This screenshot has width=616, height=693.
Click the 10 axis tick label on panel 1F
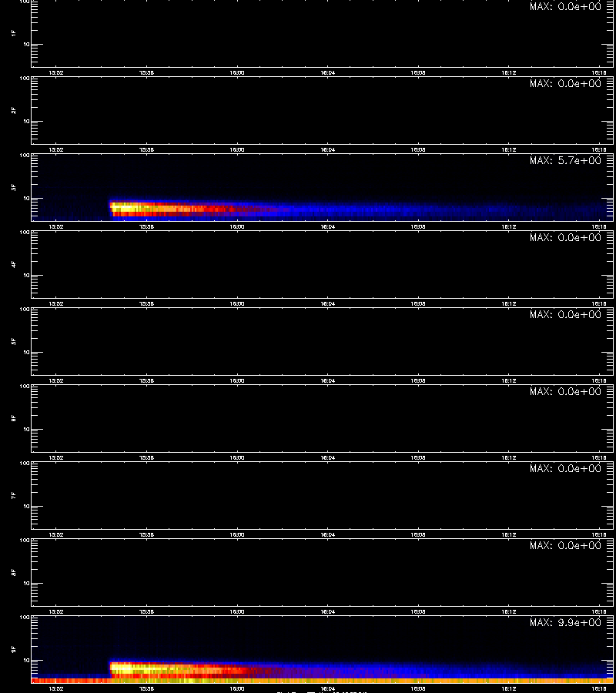pos(27,44)
